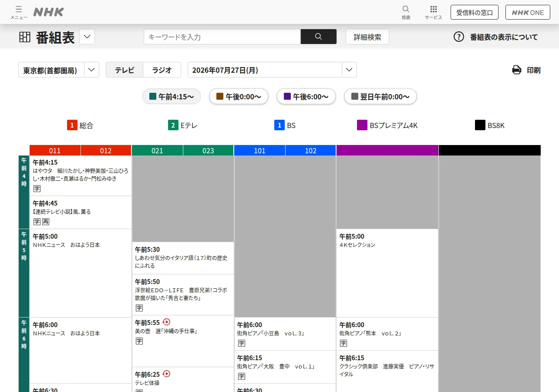Click the 午前5時 hour marker
Screen dimensions: 559x392
pos(24,273)
